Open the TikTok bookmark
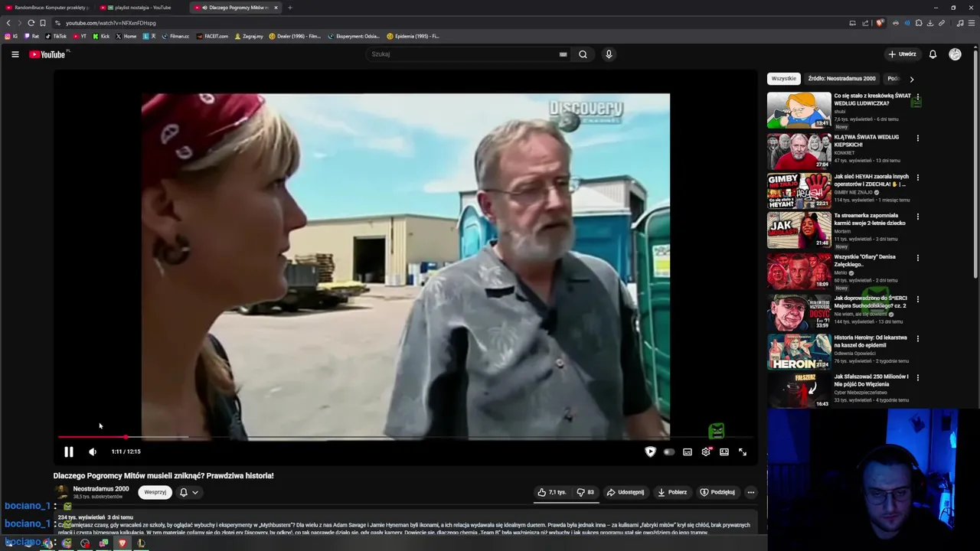The width and height of the screenshot is (980, 551). pos(56,36)
